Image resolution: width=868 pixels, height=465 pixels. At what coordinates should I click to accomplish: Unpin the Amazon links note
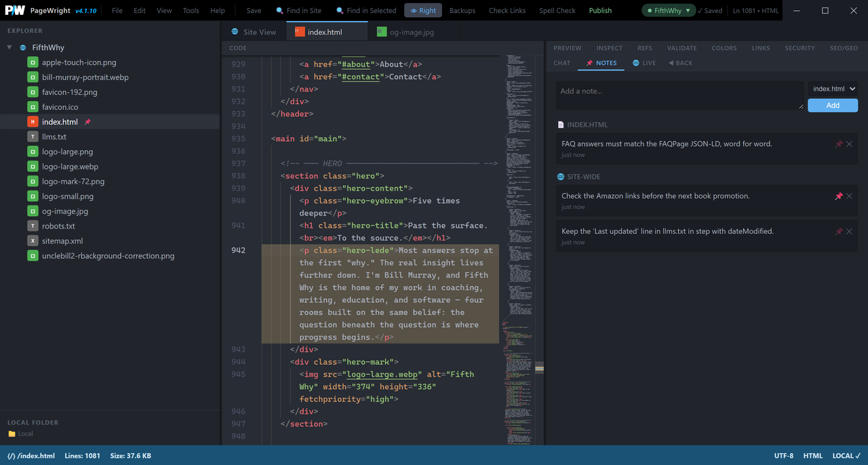point(839,196)
